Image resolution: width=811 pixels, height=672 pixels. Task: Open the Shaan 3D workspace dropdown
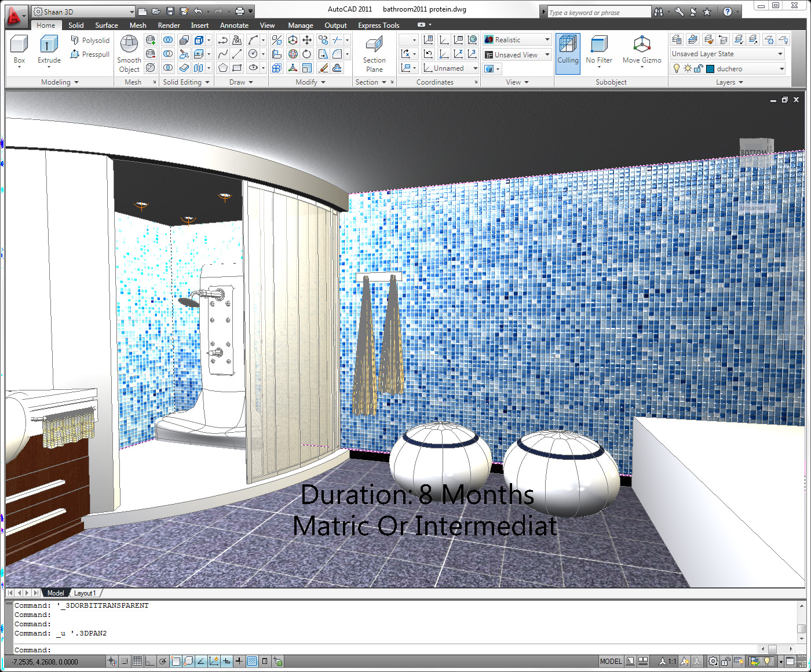click(x=83, y=12)
